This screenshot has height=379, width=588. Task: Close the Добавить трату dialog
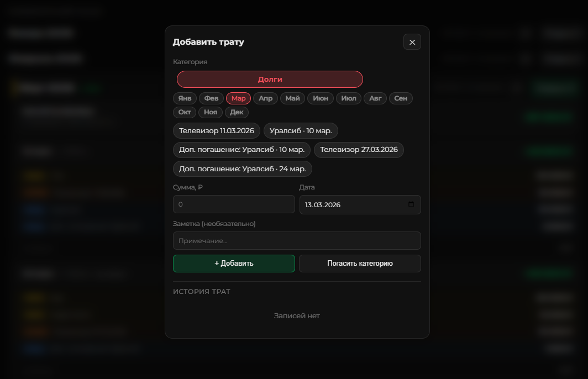412,42
